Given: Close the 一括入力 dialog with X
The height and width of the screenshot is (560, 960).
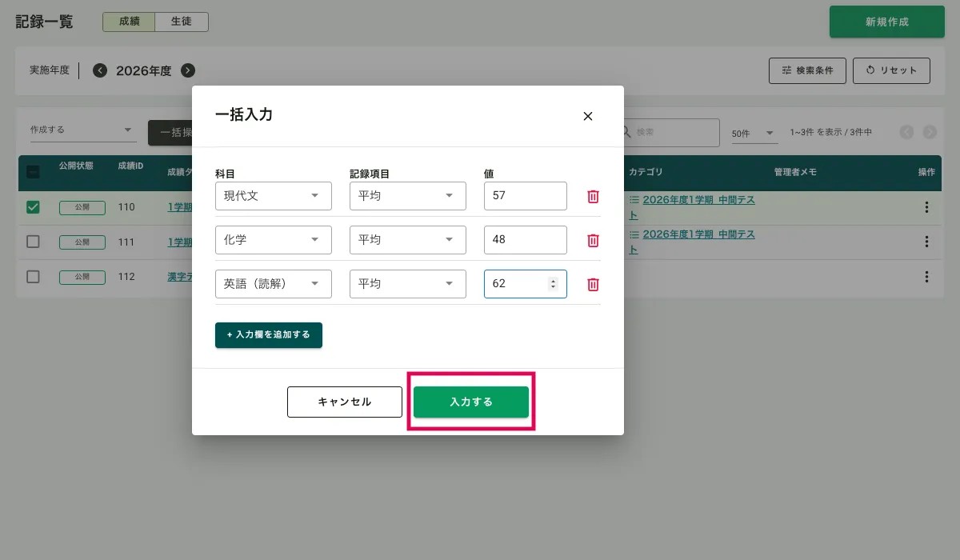Looking at the screenshot, I should tap(588, 116).
